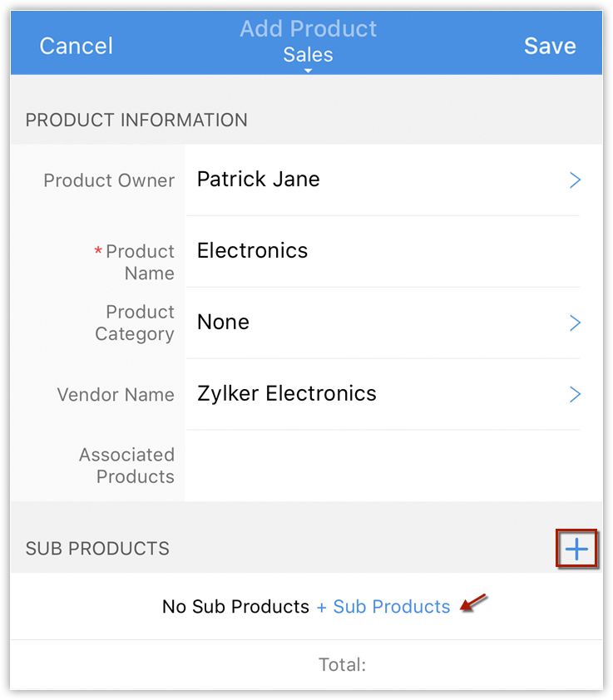Tap the chevron beside Zylker Electronics

coord(575,394)
